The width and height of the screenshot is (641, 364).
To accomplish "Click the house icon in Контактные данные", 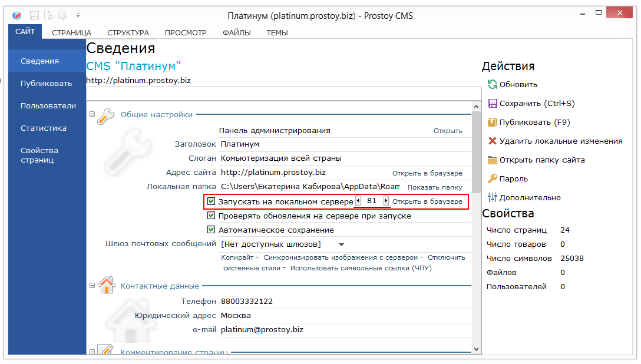I will 107,285.
